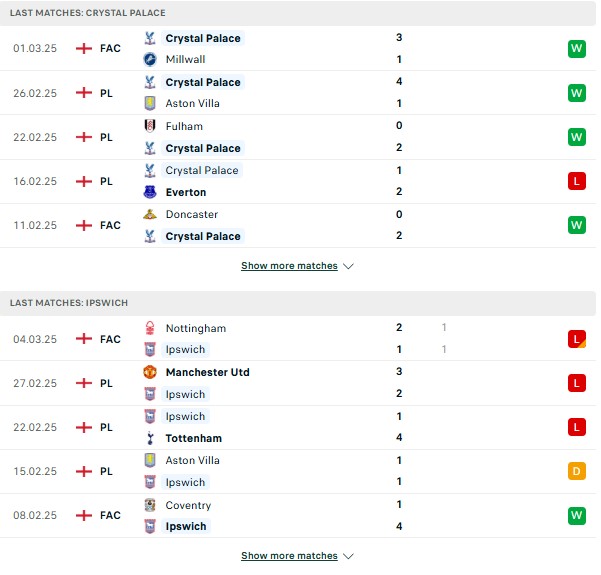Image resolution: width=601 pixels, height=575 pixels.
Task: Expand more Ipswich matches chevron
Action: (348, 556)
